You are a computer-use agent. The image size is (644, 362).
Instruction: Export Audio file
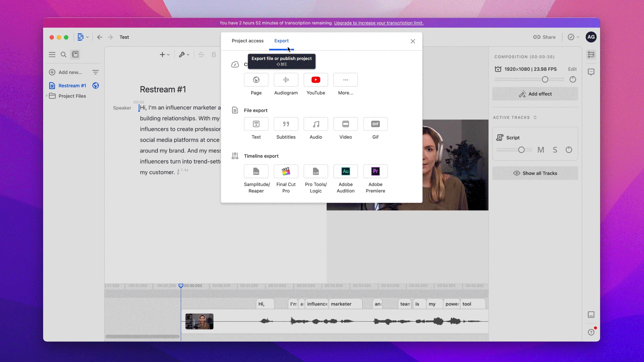[316, 124]
